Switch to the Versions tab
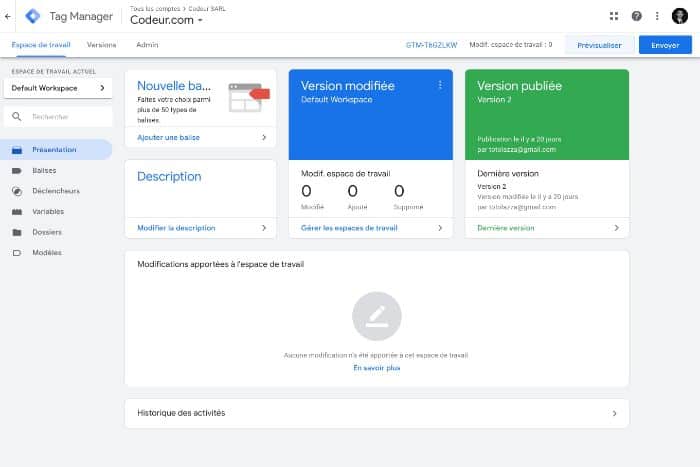 click(x=101, y=45)
